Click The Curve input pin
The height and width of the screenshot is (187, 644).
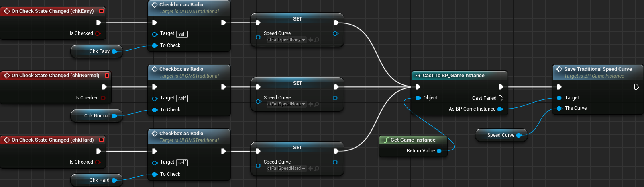(559, 108)
